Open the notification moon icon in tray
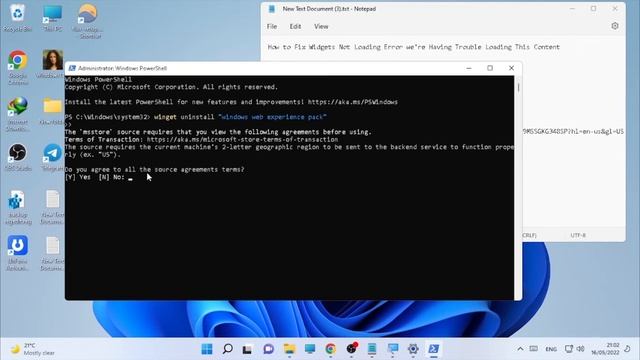Screen dimensions: 640x360 pyautogui.click(x=627, y=349)
